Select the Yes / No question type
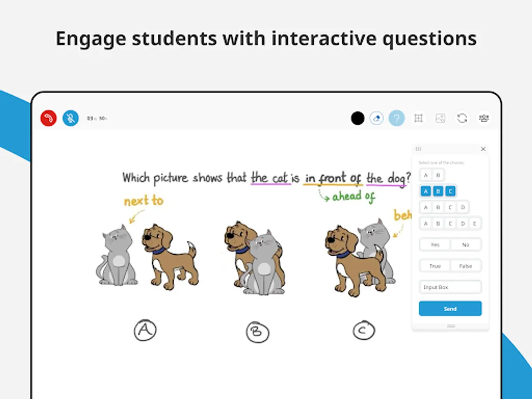 point(450,245)
